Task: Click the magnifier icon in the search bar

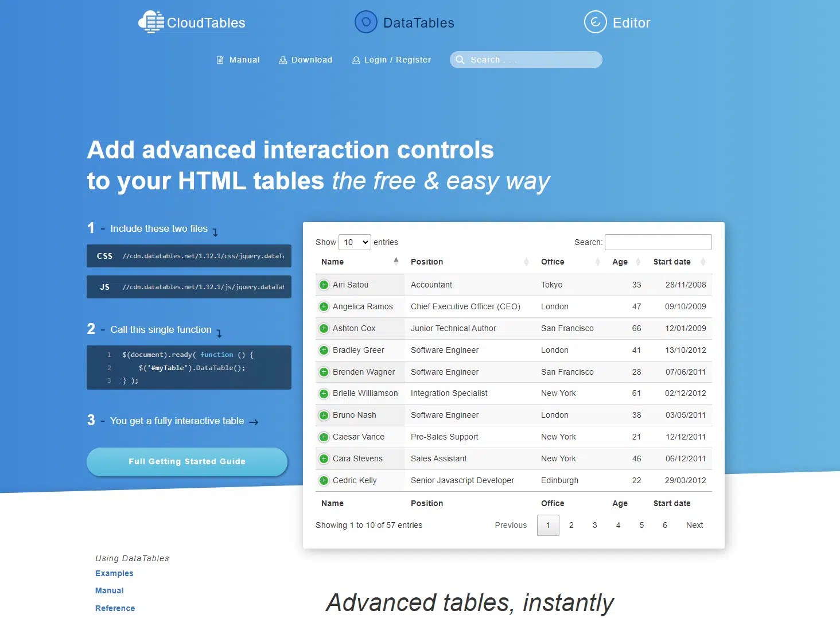Action: tap(460, 60)
